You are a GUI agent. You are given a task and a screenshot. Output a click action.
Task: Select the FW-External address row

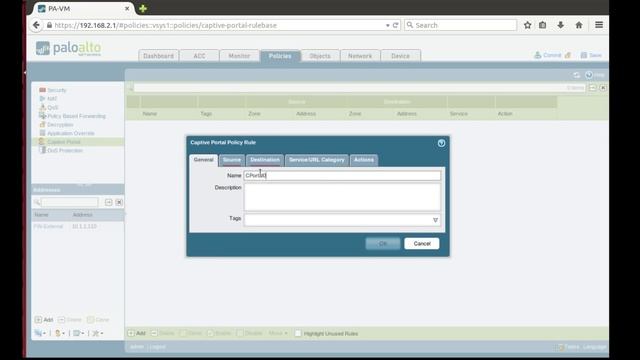click(x=78, y=226)
